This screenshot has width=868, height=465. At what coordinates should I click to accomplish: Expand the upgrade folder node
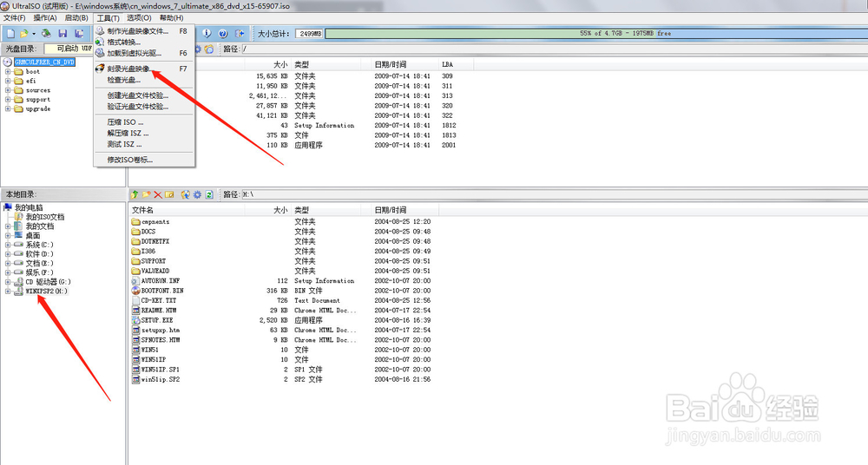click(x=8, y=109)
